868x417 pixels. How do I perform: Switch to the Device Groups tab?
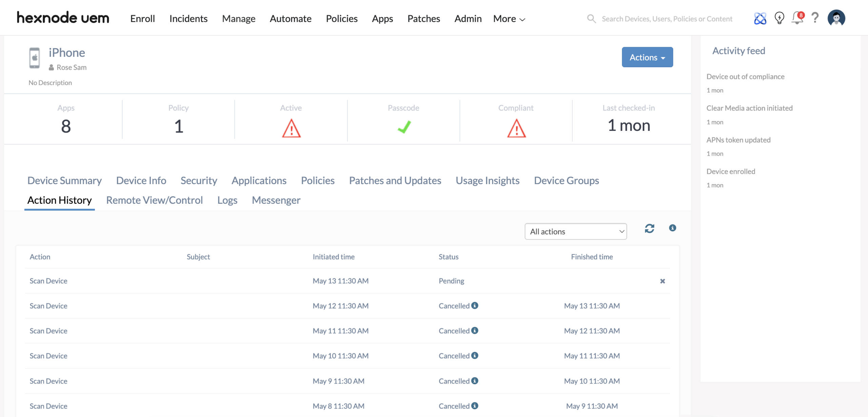point(566,180)
